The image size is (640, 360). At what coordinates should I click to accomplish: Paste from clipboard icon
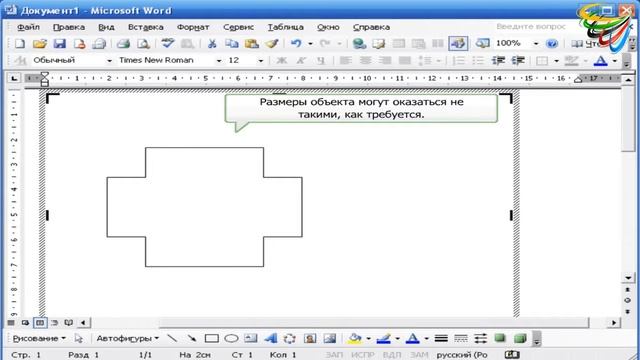coord(252,43)
